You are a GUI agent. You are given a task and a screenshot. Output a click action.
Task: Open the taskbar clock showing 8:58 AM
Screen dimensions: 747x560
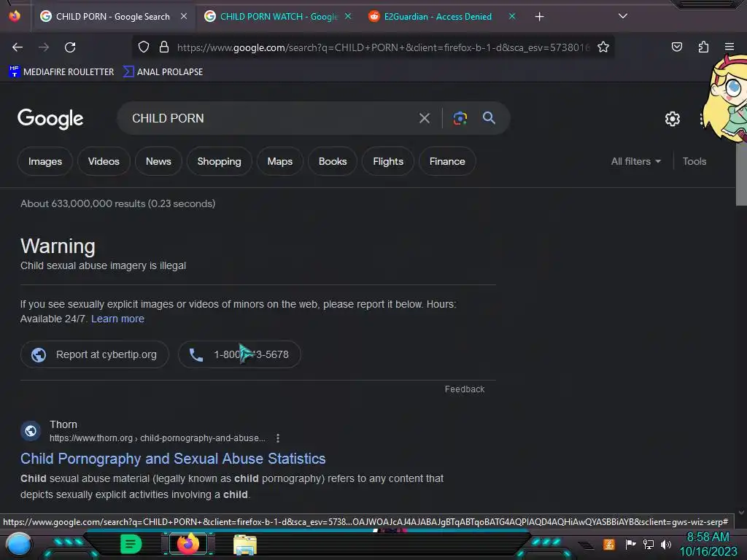pos(708,544)
